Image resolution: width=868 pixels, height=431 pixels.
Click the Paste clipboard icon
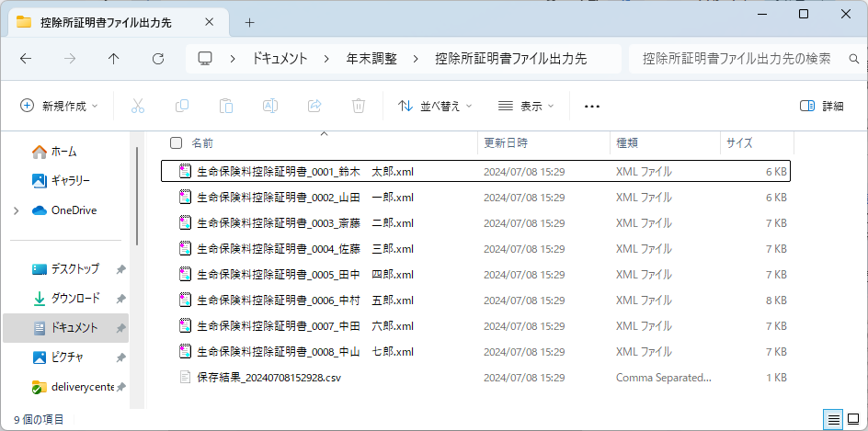[226, 106]
